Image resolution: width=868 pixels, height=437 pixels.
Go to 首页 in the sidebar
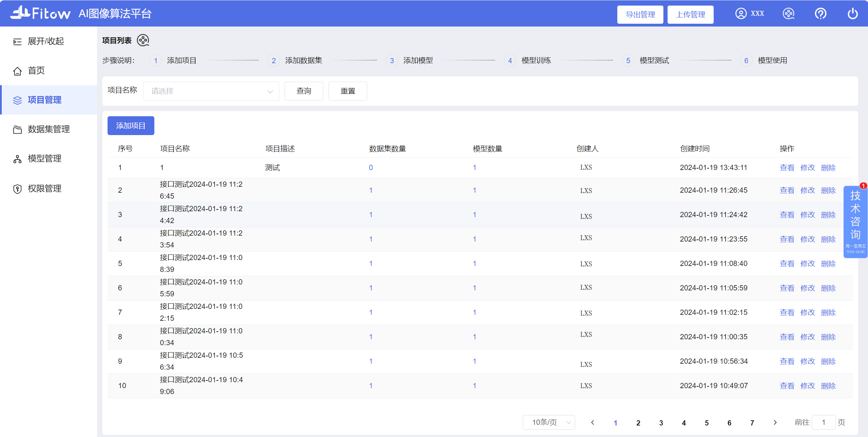[49, 71]
